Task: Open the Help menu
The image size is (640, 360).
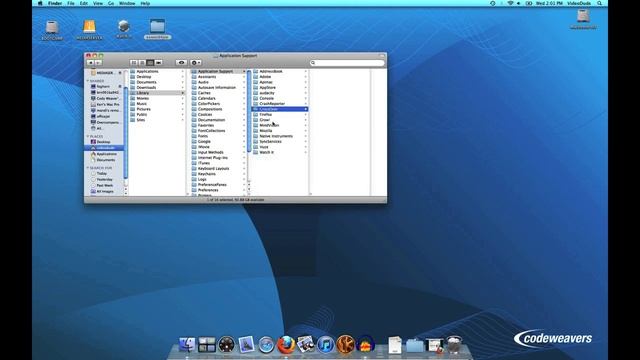Action: (x=145, y=3)
